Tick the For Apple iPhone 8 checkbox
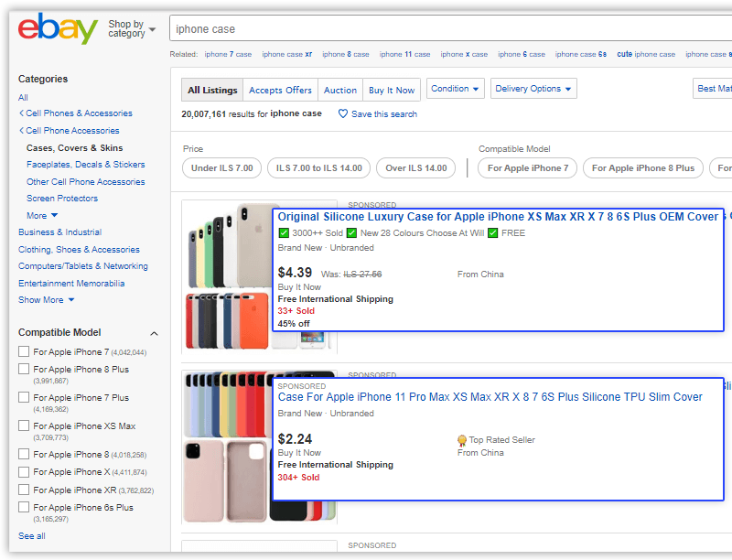This screenshot has height=560, width=732. 24,454
